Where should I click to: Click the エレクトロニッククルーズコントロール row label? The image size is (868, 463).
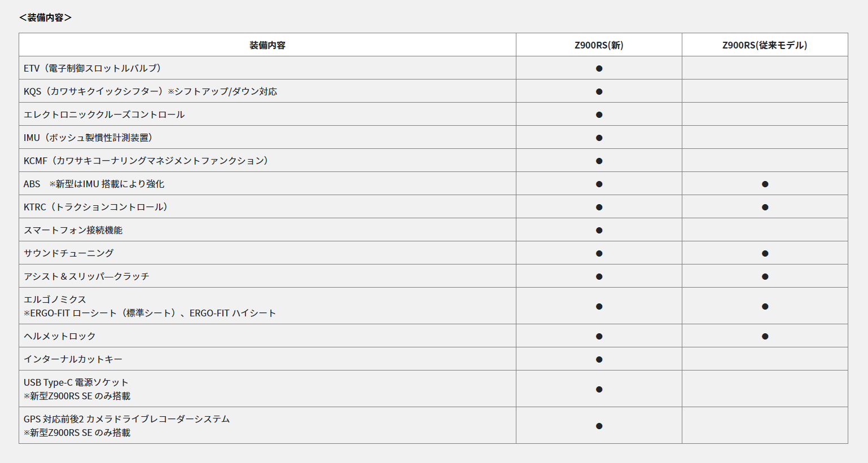coord(104,114)
